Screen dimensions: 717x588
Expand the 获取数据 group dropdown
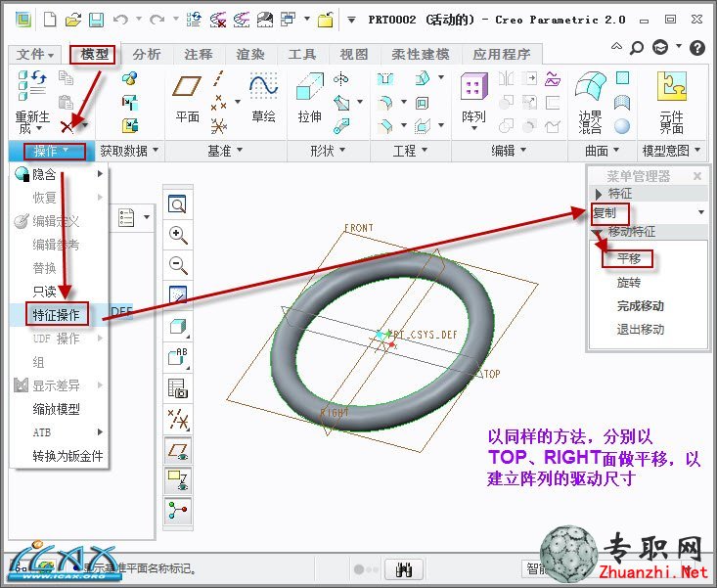pos(129,151)
